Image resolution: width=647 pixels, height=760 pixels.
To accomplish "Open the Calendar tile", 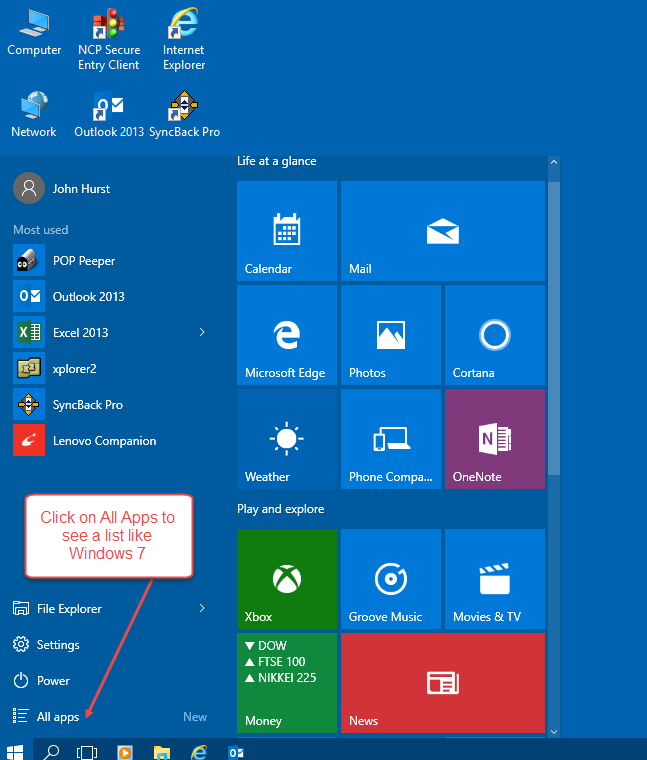I will [x=287, y=231].
